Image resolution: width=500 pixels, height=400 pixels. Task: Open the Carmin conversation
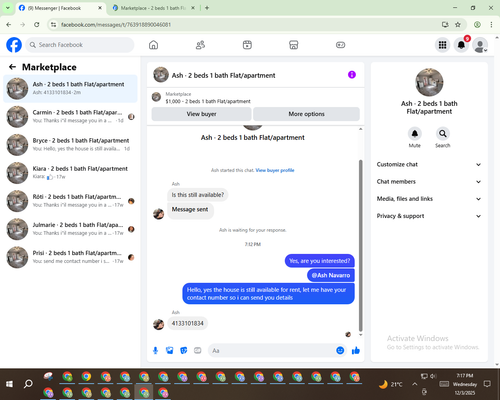click(x=70, y=117)
